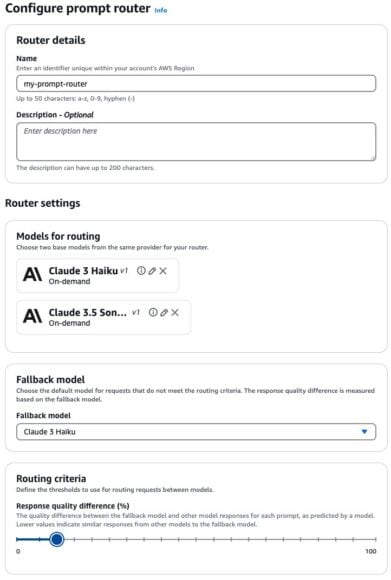The image size is (391, 580).
Task: Select the Claude 3 Haiku model name
Action: (83, 271)
